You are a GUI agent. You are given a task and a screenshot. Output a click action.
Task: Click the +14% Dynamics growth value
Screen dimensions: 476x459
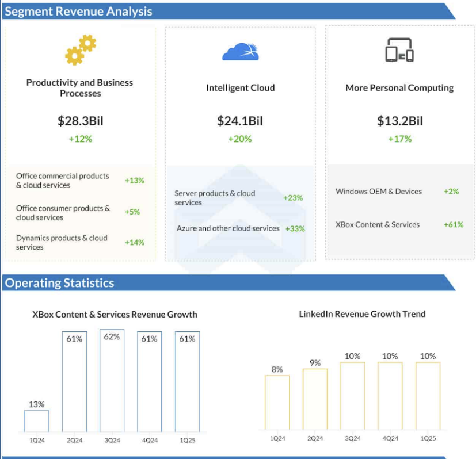(x=135, y=242)
